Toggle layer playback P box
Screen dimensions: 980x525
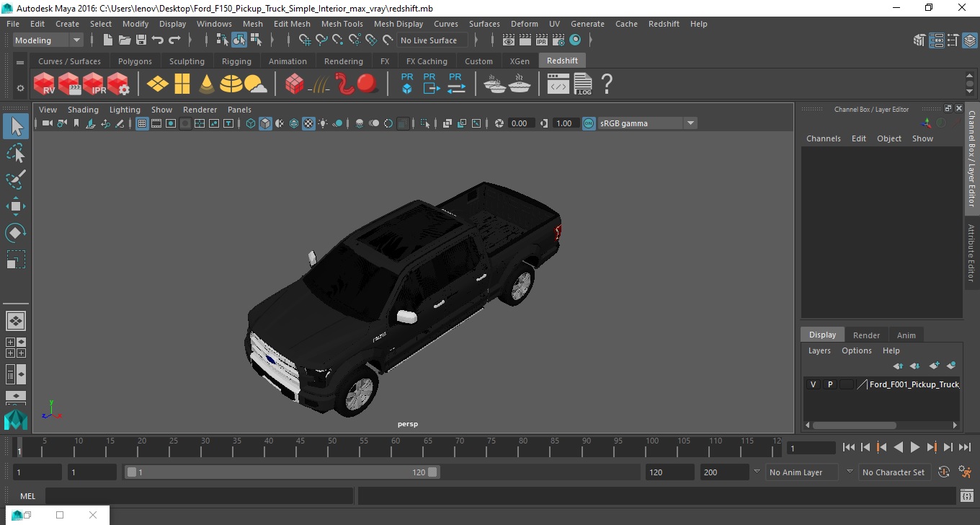click(x=830, y=384)
